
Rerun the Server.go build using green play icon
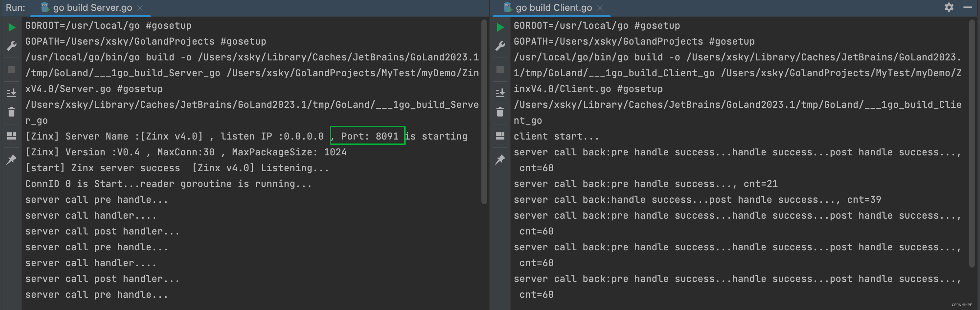[x=12, y=27]
